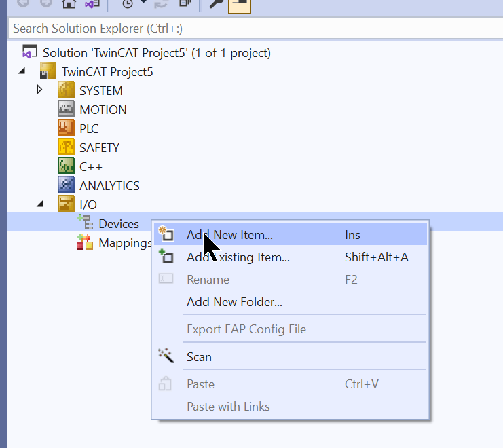
Task: Open the dropdown arrow beside the clock icon
Action: (x=144, y=2)
